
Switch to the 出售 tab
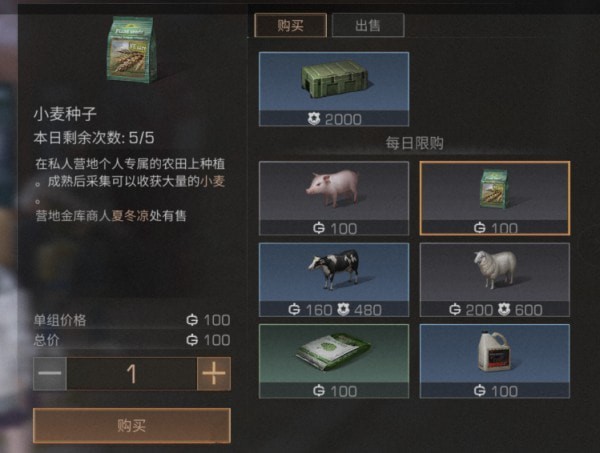(368, 25)
